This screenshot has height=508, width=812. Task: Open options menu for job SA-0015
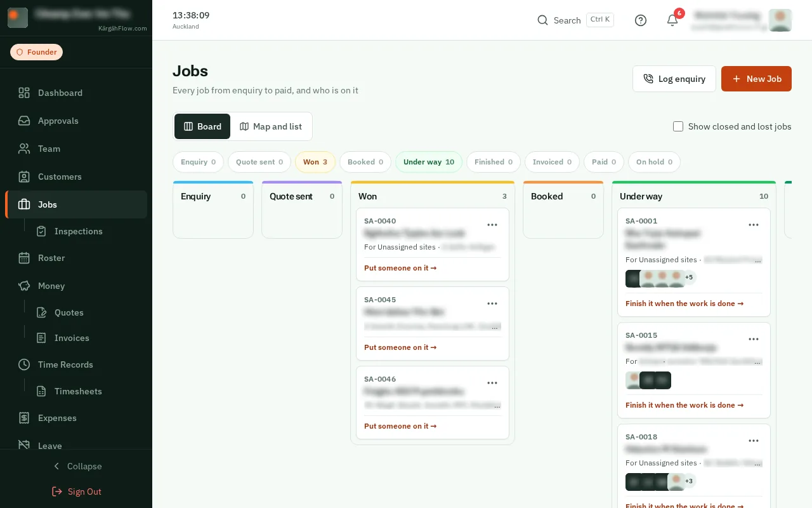coord(754,339)
